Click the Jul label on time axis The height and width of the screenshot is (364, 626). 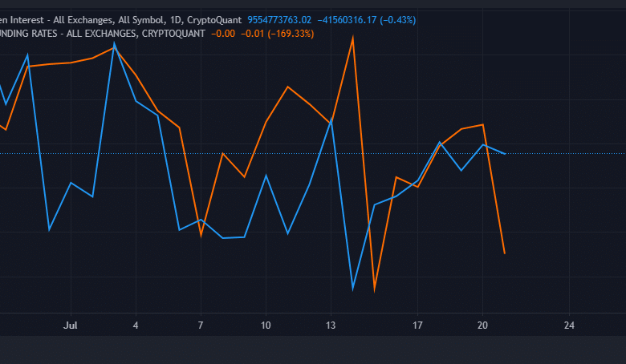pyautogui.click(x=71, y=326)
